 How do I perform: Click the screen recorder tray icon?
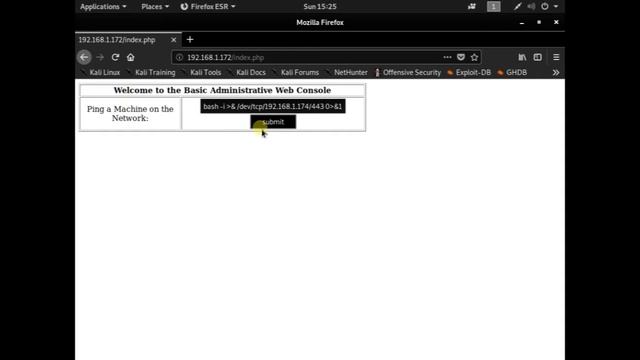tap(472, 7)
